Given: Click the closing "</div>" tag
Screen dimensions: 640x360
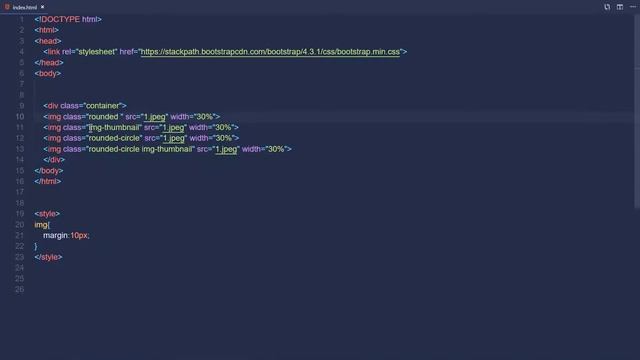Looking at the screenshot, I should point(54,160).
